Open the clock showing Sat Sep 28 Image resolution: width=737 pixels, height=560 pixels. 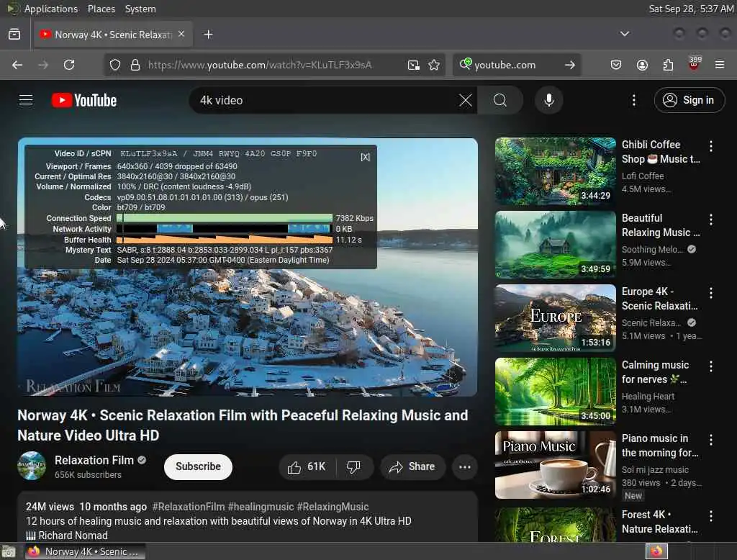[x=691, y=9]
